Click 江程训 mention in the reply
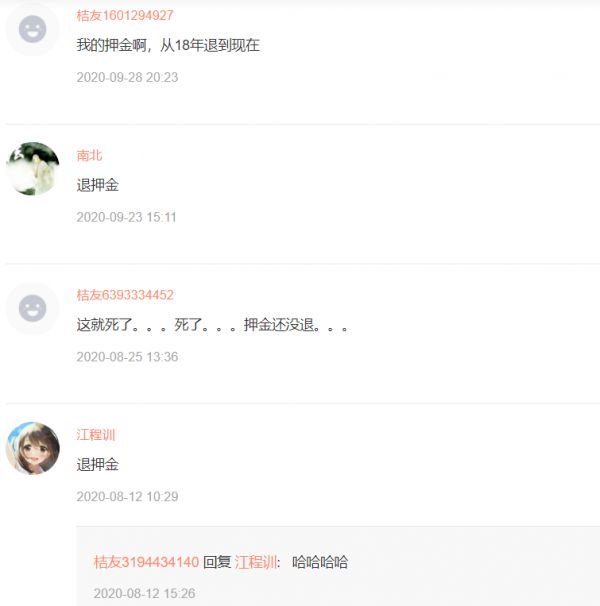The image size is (600, 606). [x=256, y=562]
